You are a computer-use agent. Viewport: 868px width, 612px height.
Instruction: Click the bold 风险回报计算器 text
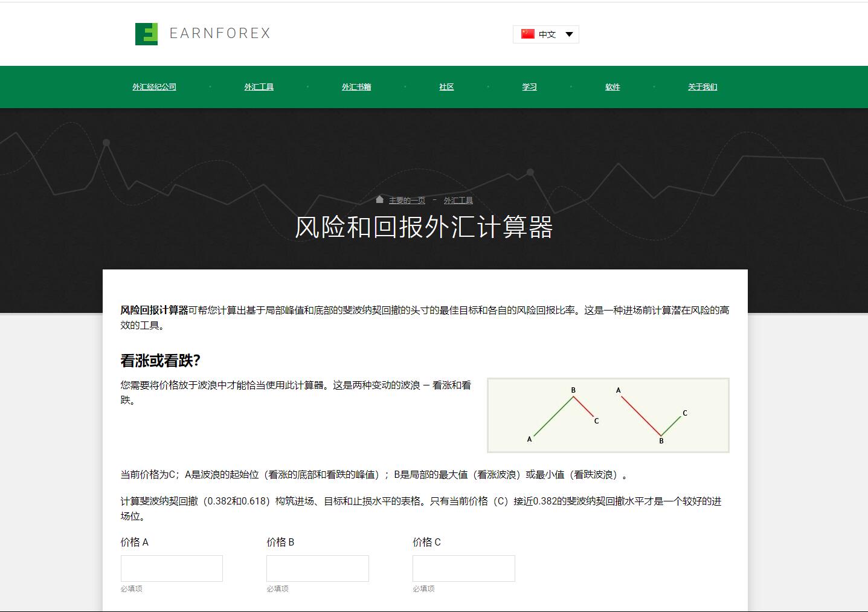154,311
